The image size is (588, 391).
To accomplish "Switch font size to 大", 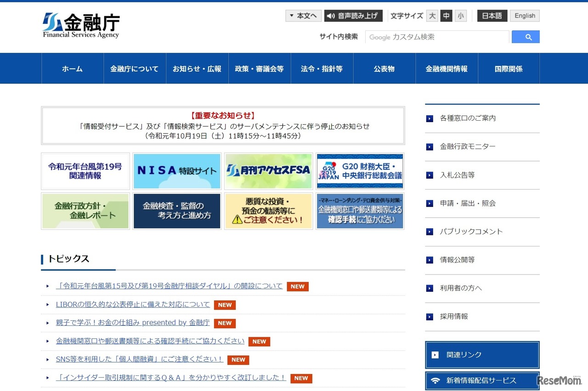I will tap(432, 16).
